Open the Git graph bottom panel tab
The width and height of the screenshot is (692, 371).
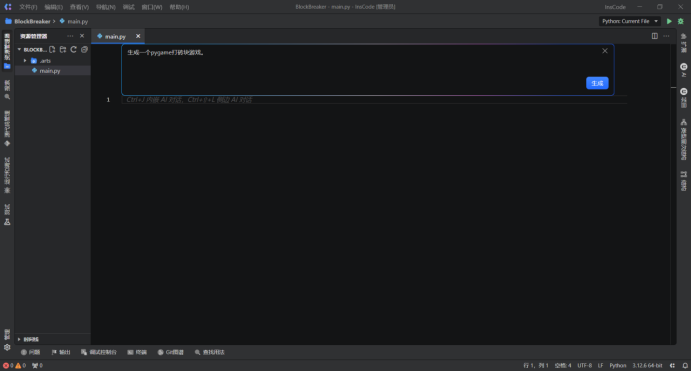coord(171,352)
